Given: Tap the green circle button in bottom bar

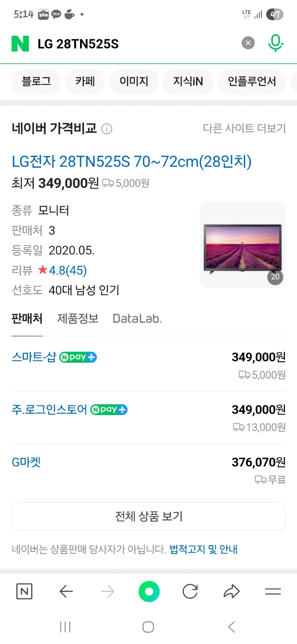Looking at the screenshot, I should (x=149, y=592).
